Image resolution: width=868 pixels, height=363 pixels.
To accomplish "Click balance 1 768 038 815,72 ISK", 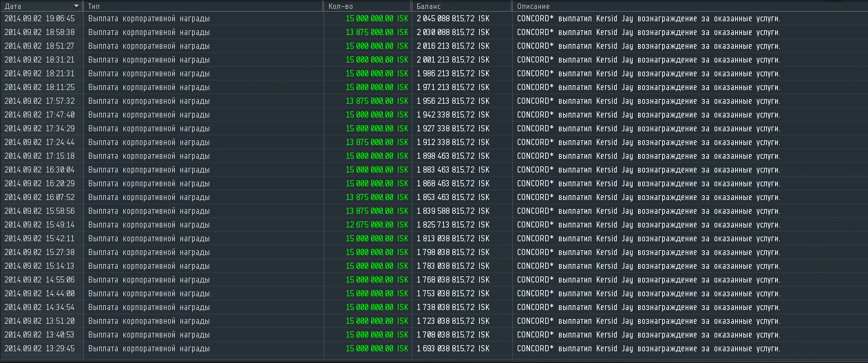I will [453, 280].
